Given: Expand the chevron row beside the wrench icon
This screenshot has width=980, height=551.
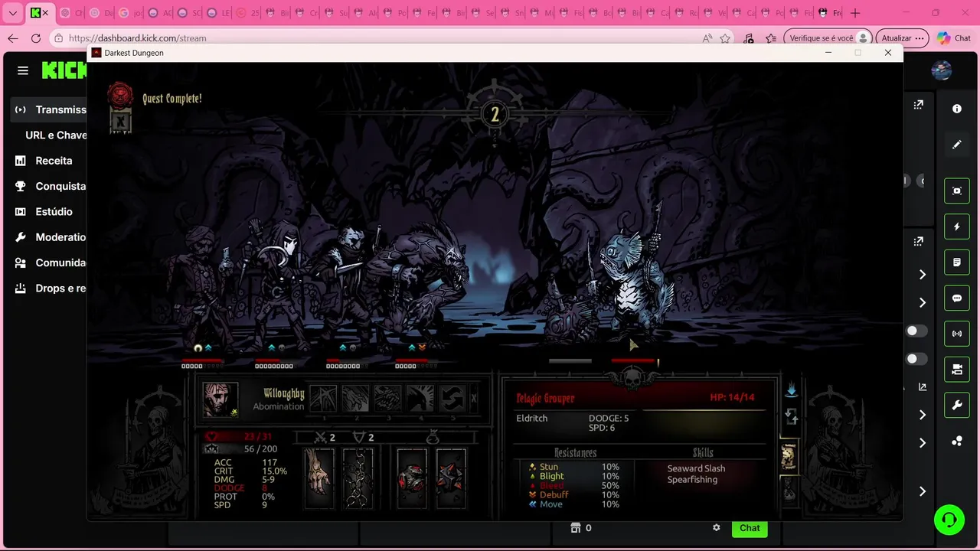Looking at the screenshot, I should (x=923, y=415).
